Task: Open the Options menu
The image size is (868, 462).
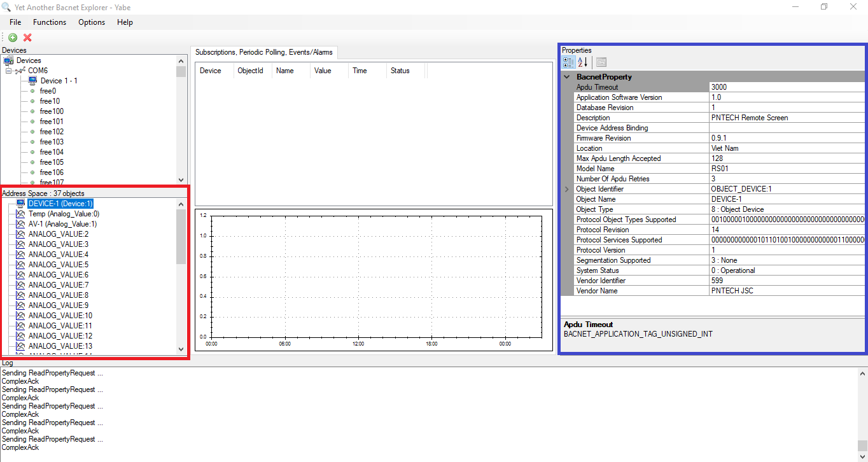Action: coord(92,22)
